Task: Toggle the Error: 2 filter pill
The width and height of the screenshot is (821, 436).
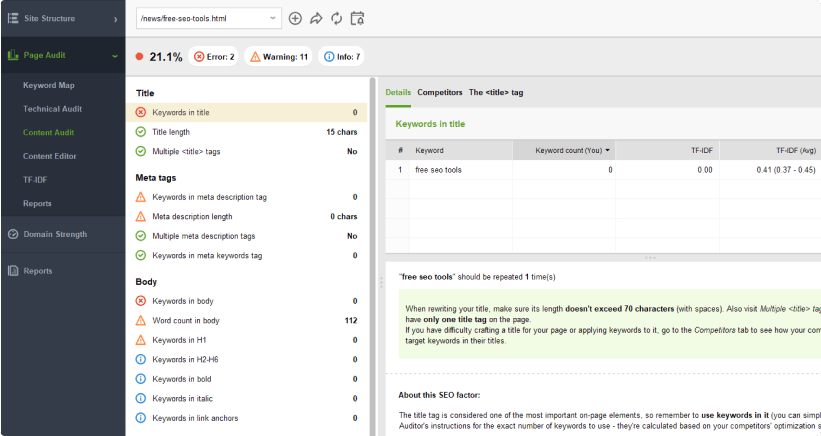Action: pos(214,57)
